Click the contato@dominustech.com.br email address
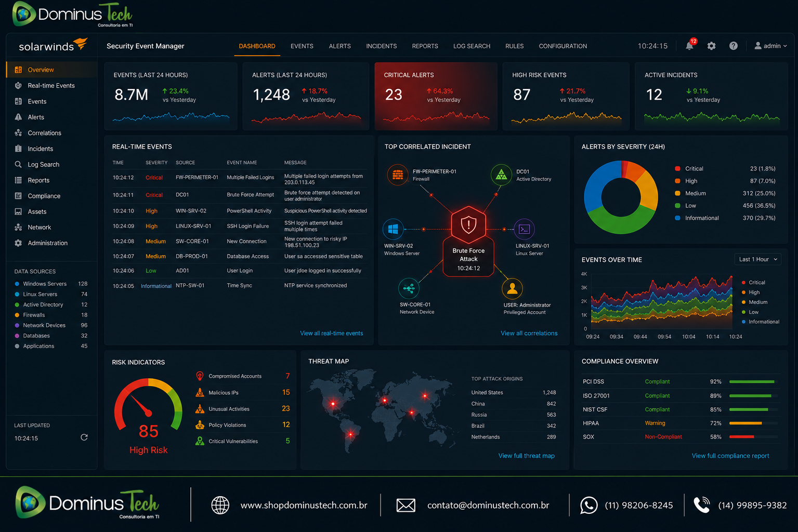This screenshot has height=532, width=798. coord(488,505)
